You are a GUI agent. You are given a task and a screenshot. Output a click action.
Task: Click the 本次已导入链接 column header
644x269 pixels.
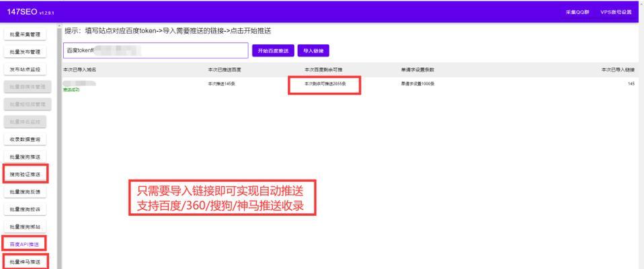pyautogui.click(x=618, y=70)
